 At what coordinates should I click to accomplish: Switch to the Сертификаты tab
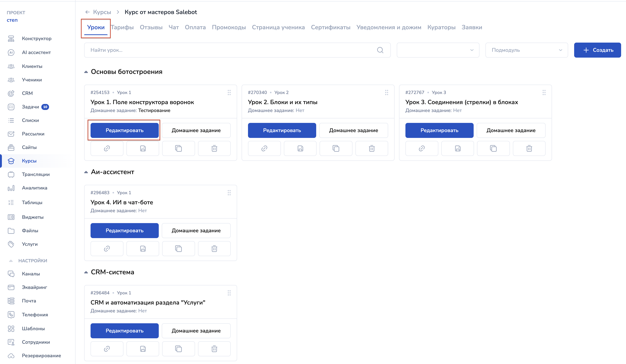[x=330, y=27]
